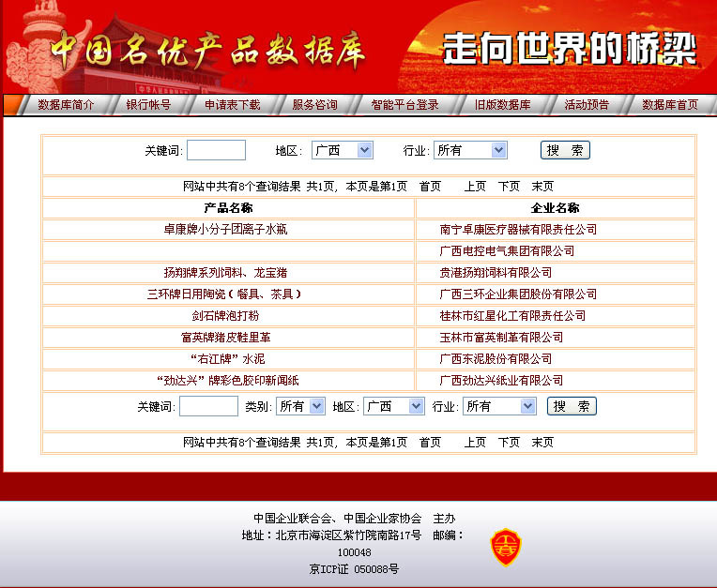
Task: Click the red emblem icon in footer
Action: (x=507, y=547)
